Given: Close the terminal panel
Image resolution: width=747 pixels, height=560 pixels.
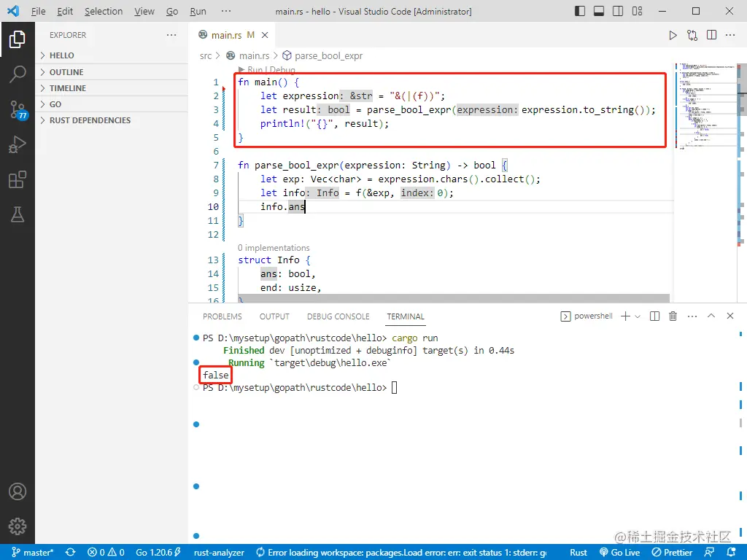Looking at the screenshot, I should (x=729, y=316).
